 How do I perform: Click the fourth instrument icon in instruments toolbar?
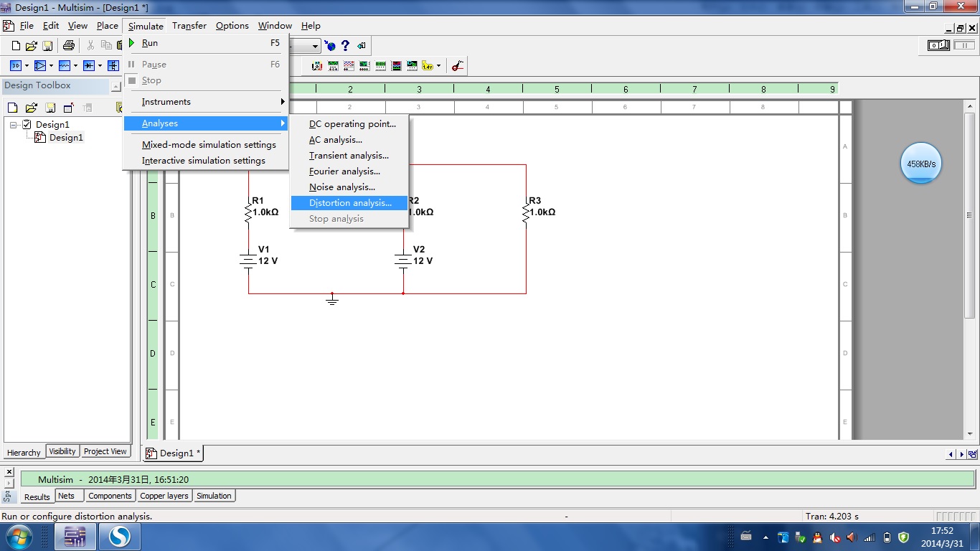pyautogui.click(x=364, y=66)
